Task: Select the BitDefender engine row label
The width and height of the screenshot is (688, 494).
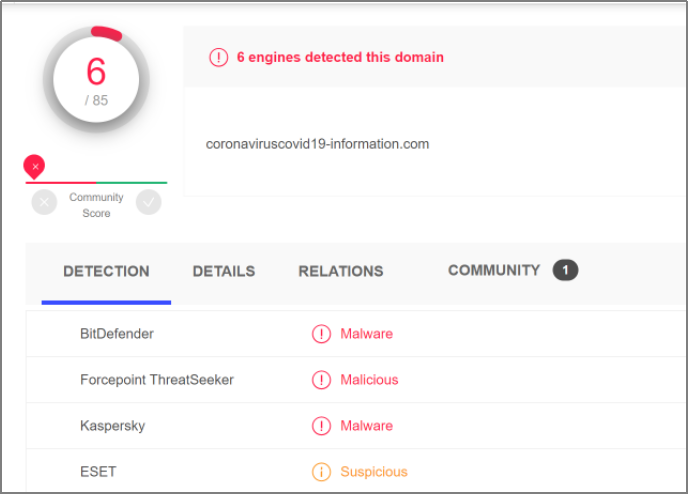Action: click(x=117, y=334)
